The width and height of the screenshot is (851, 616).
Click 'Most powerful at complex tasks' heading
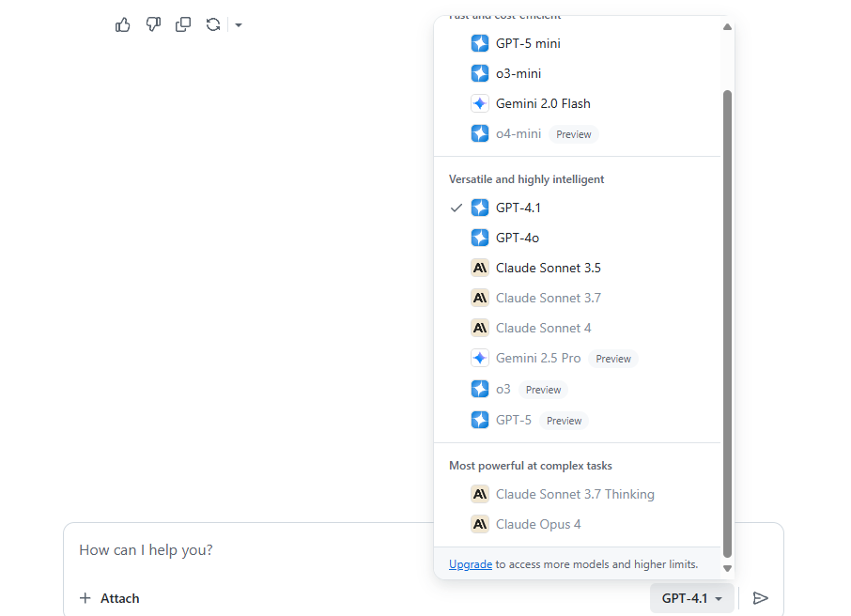(531, 466)
